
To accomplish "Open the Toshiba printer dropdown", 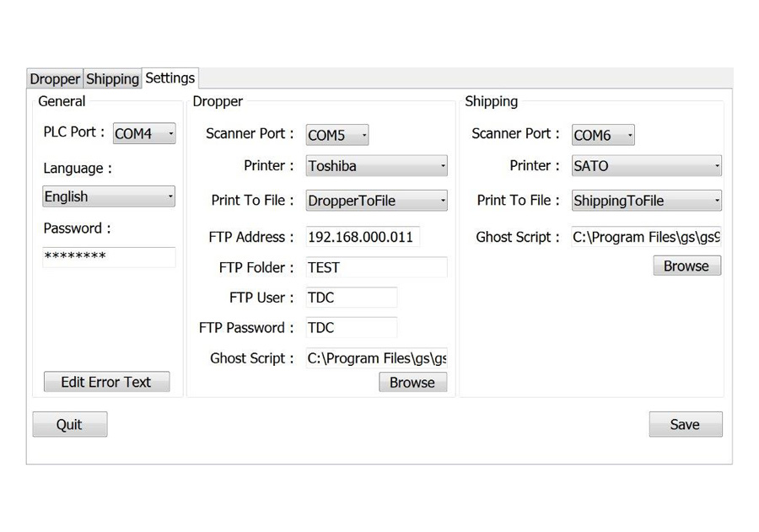I will 376,166.
